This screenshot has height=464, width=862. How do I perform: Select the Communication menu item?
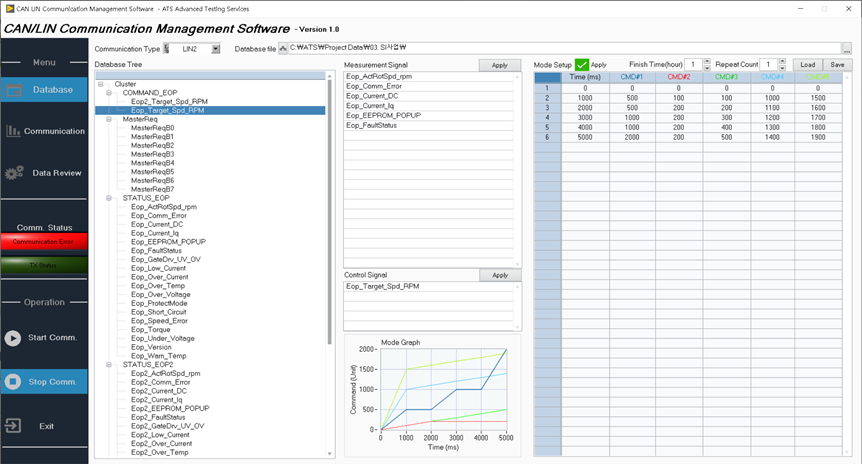pos(44,131)
